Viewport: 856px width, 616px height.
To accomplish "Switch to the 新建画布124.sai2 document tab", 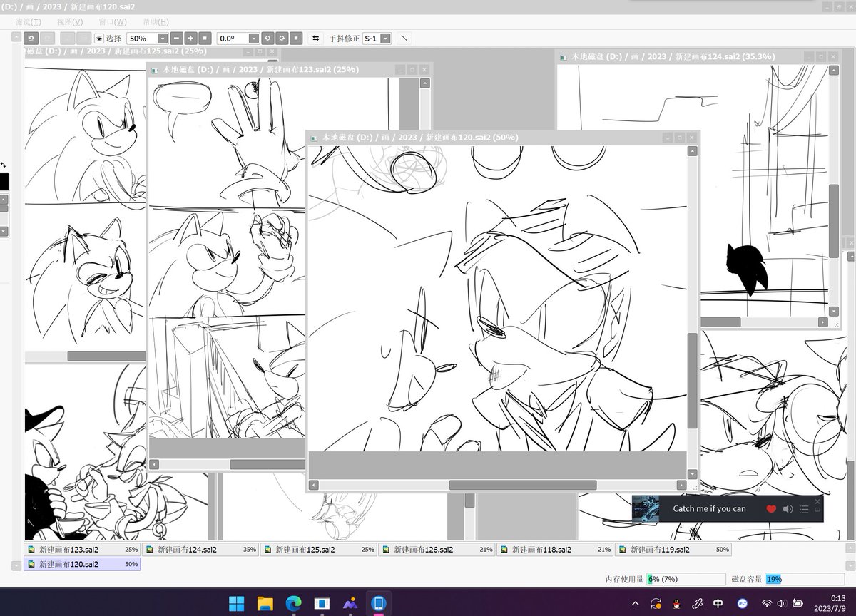I will (x=200, y=550).
